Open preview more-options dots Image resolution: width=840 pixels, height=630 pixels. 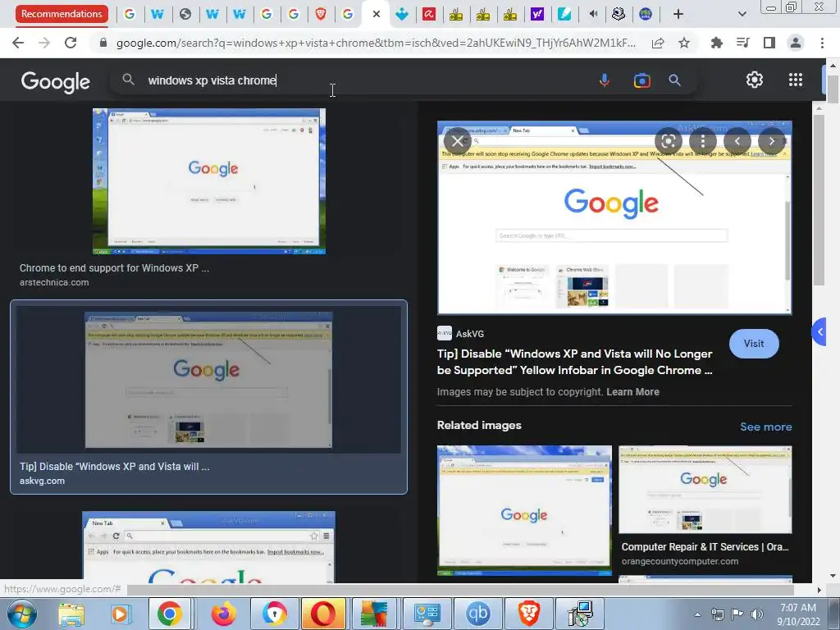pyautogui.click(x=703, y=141)
